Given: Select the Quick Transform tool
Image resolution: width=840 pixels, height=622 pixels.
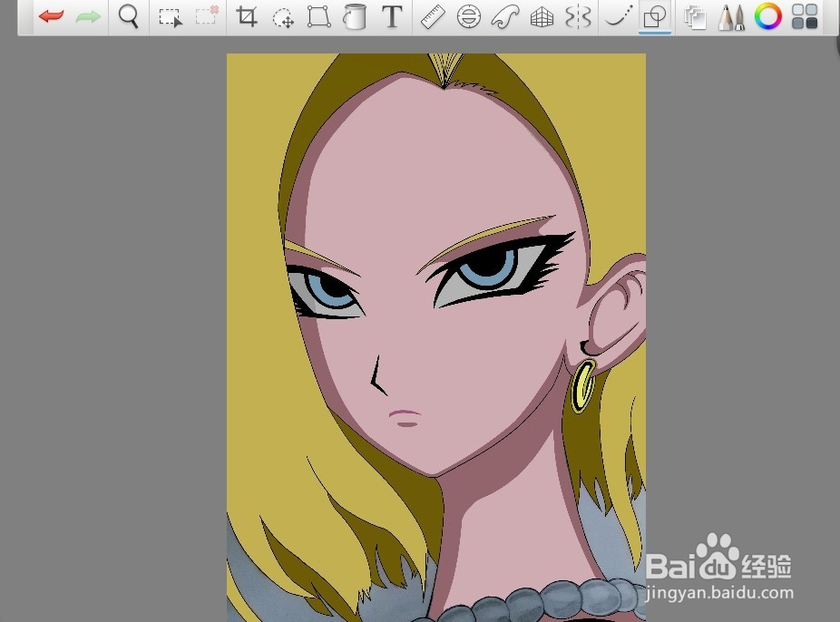Looking at the screenshot, I should tap(282, 17).
